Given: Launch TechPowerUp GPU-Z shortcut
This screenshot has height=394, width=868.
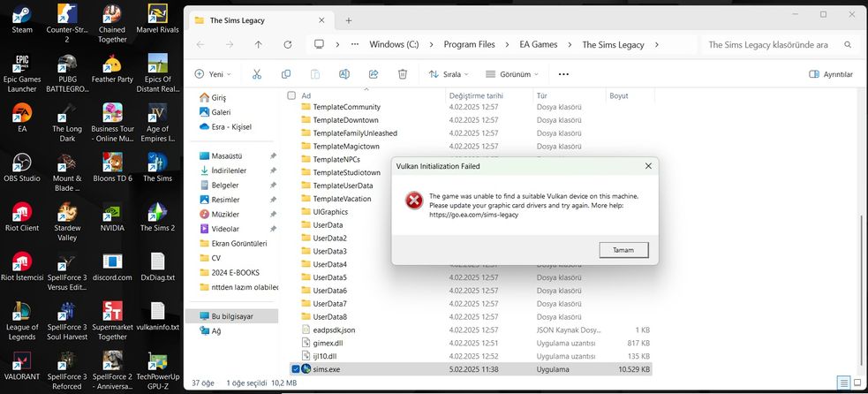Looking at the screenshot, I should point(158,369).
